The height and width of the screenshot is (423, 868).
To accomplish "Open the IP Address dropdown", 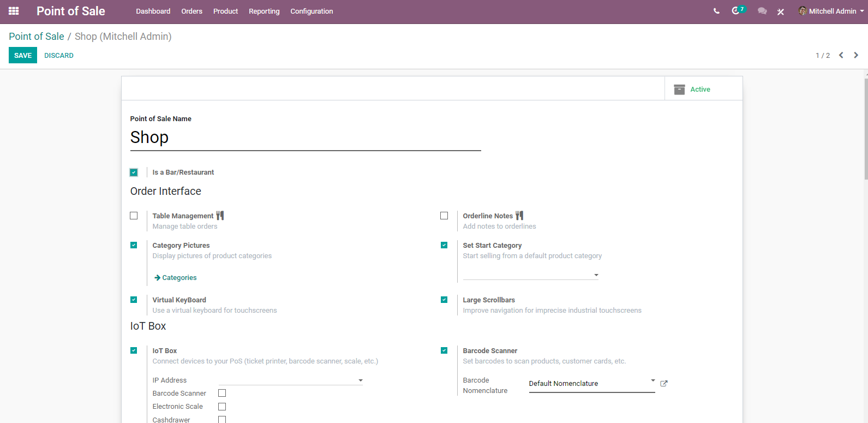I will [x=291, y=380].
